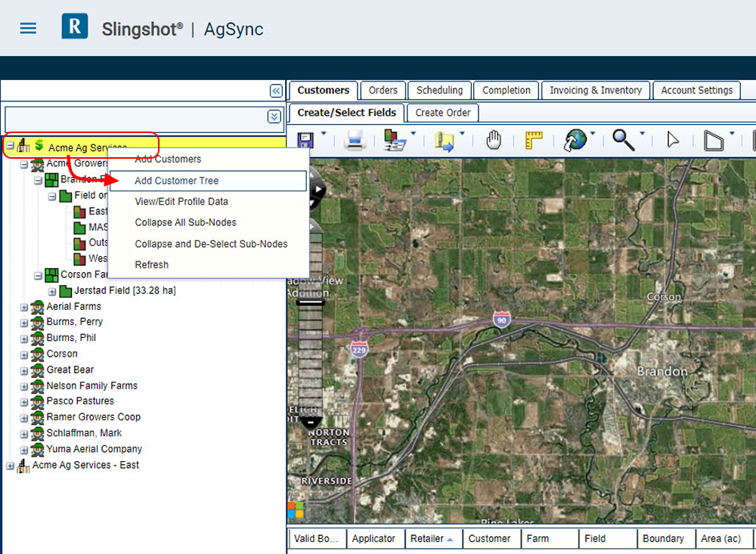
Task: Click the Jerstad Field green field icon
Action: point(66,291)
